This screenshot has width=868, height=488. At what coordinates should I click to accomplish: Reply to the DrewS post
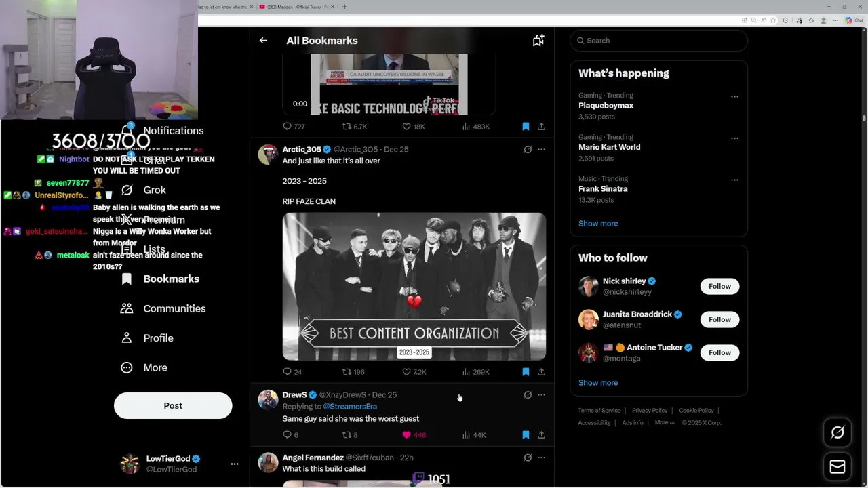290,435
